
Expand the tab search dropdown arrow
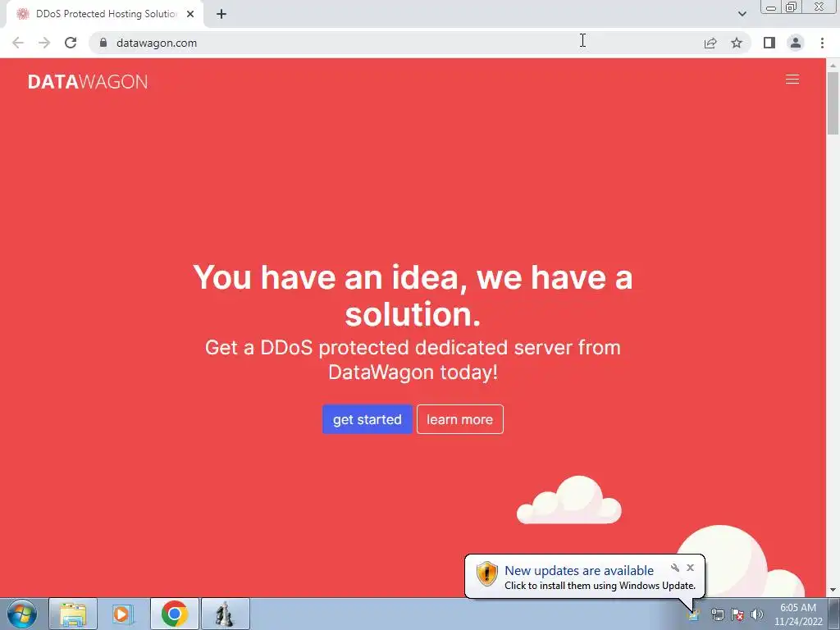click(x=742, y=14)
